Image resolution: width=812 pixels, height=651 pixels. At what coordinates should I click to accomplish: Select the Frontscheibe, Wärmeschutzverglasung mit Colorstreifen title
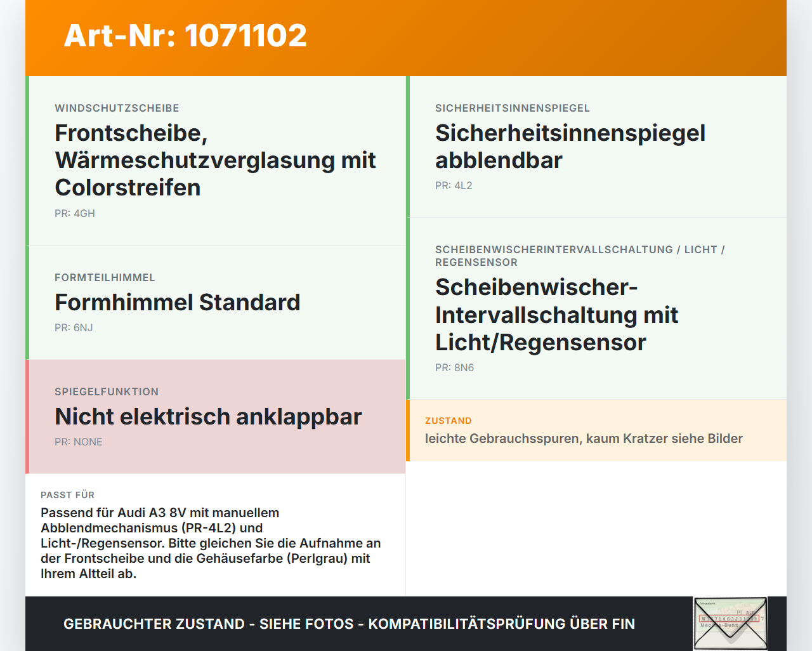tap(215, 160)
